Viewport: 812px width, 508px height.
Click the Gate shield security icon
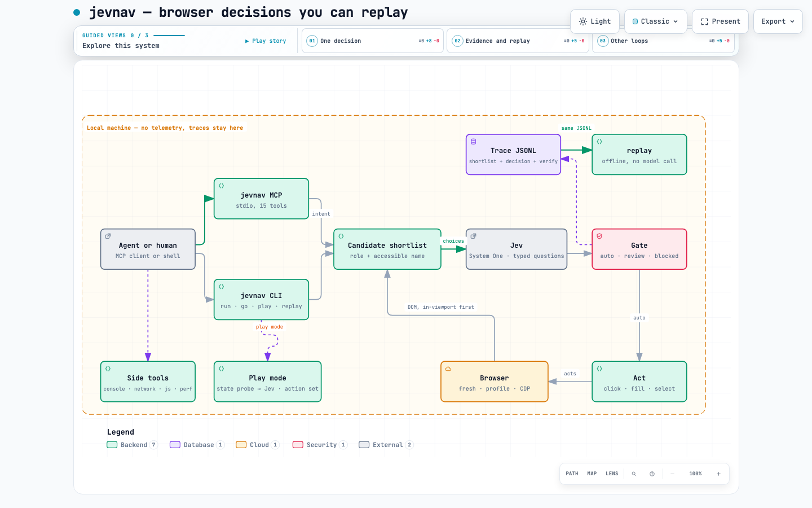tap(599, 236)
